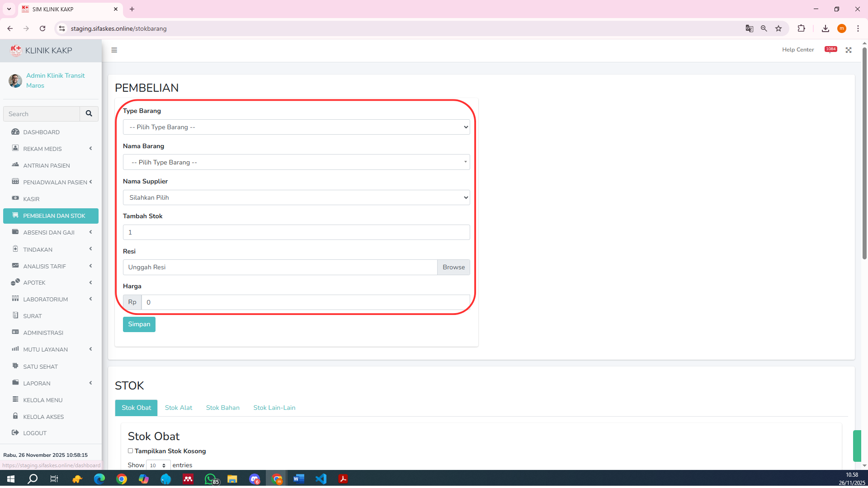Switch to the Stok Alat tab

179,408
